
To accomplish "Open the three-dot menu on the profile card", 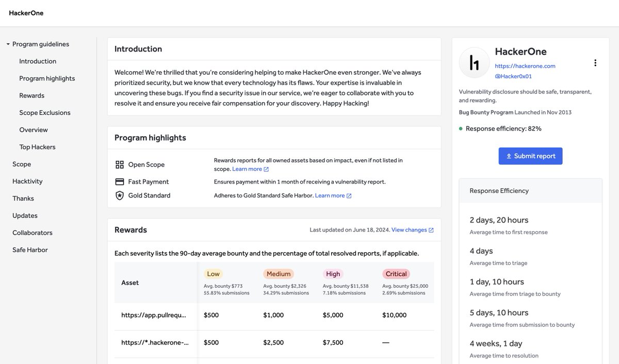I will [595, 62].
